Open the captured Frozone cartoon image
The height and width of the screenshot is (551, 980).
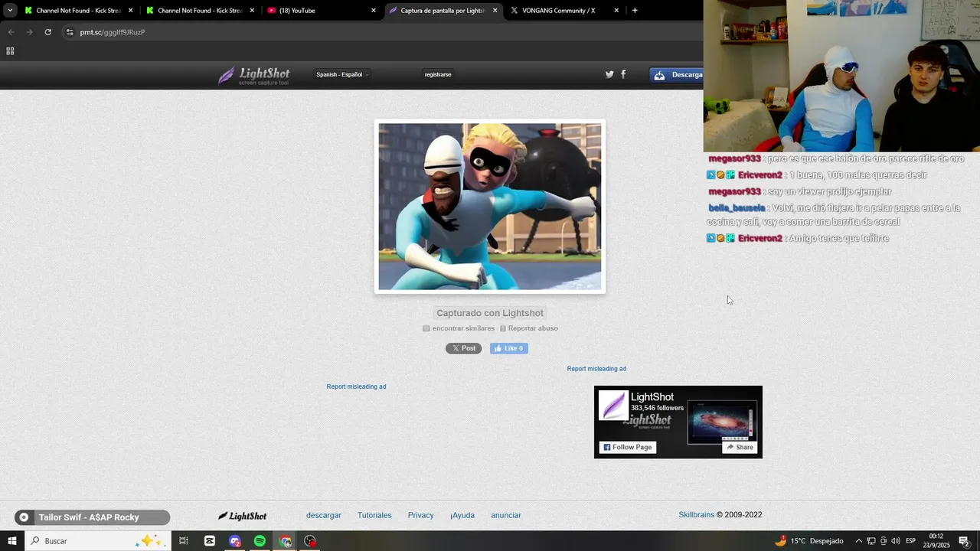tap(490, 207)
